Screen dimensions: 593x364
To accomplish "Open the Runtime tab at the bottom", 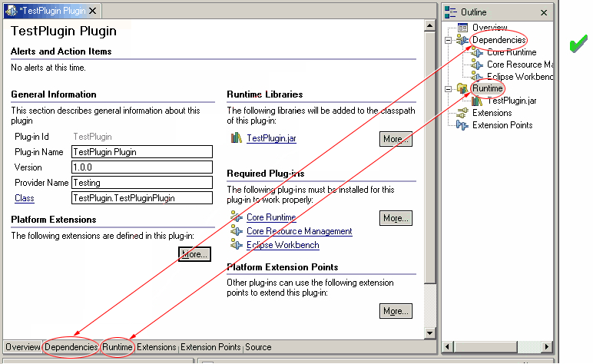I will (118, 347).
